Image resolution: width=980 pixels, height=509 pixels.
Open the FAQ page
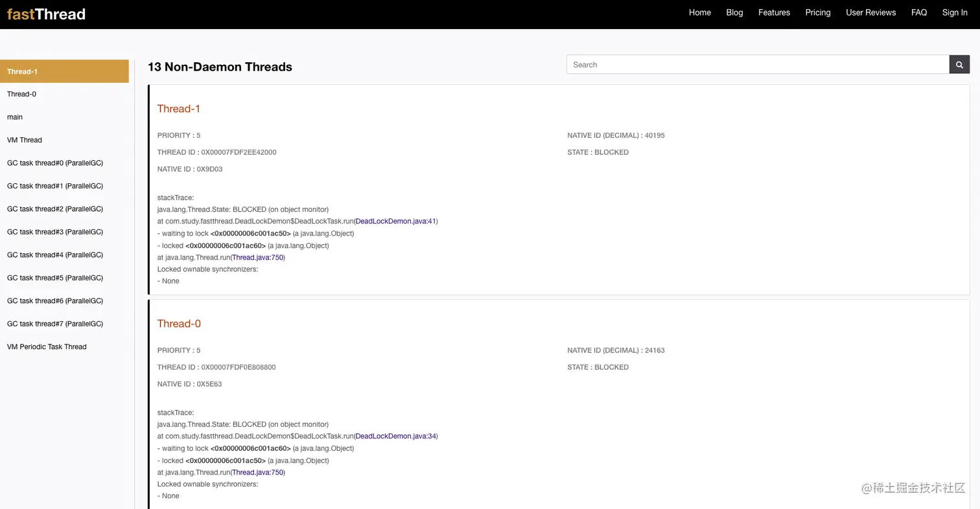[x=918, y=12]
